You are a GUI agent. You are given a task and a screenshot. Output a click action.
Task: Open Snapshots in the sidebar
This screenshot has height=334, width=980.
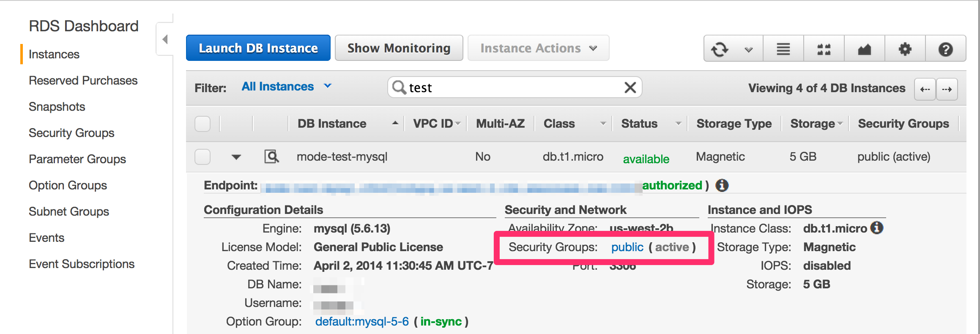(57, 107)
